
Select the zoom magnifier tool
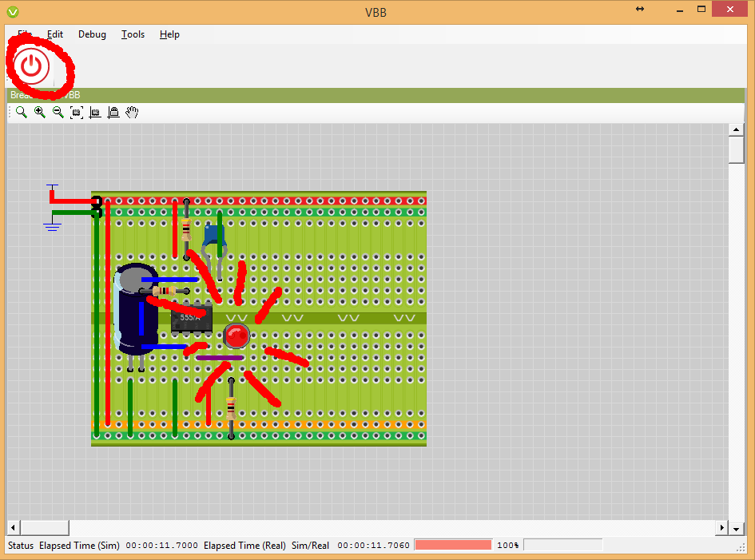(x=21, y=112)
